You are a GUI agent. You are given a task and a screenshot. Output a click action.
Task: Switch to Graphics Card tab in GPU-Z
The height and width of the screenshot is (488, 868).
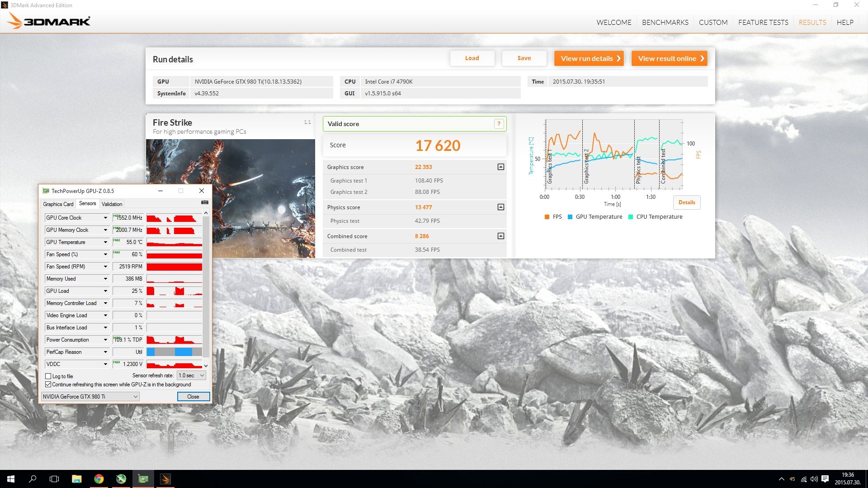58,204
